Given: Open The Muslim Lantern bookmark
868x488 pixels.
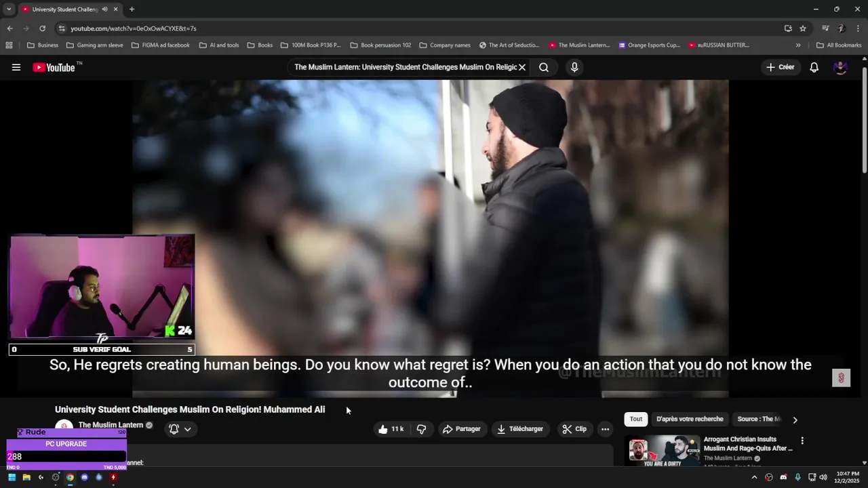Looking at the screenshot, I should [580, 45].
